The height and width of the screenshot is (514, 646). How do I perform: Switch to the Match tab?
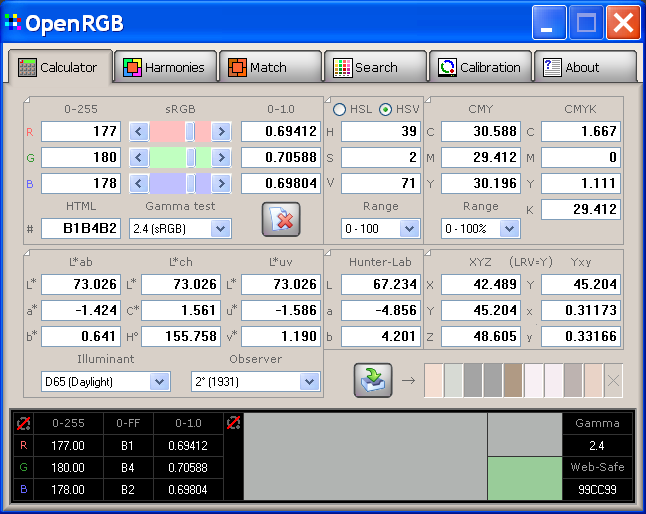click(x=271, y=67)
